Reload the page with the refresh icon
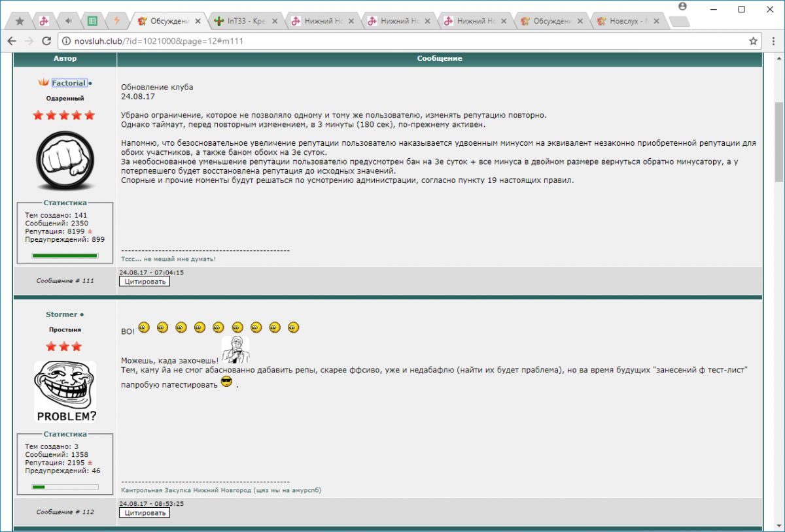The width and height of the screenshot is (785, 532). pos(46,41)
